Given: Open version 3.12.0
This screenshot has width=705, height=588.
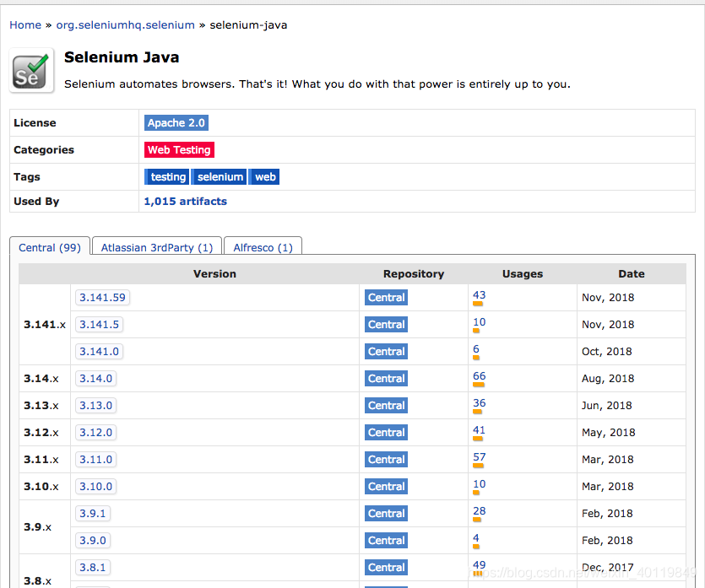Looking at the screenshot, I should tap(95, 432).
